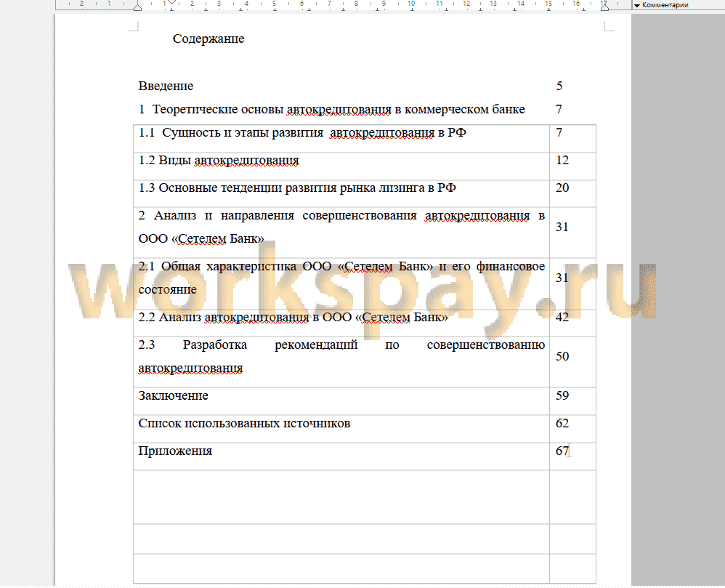Select the first-line indent marker on ruler
This screenshot has height=588, width=725.
point(171,2)
